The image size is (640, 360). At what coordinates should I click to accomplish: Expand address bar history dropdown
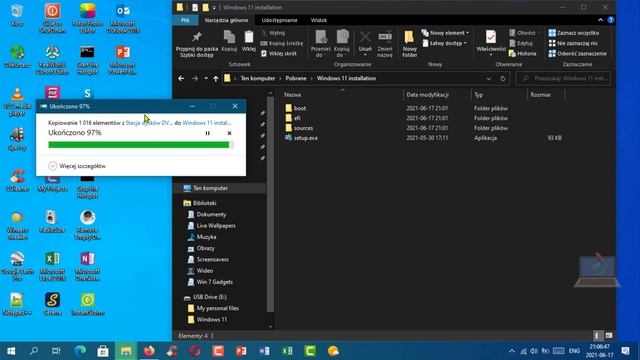(x=489, y=78)
